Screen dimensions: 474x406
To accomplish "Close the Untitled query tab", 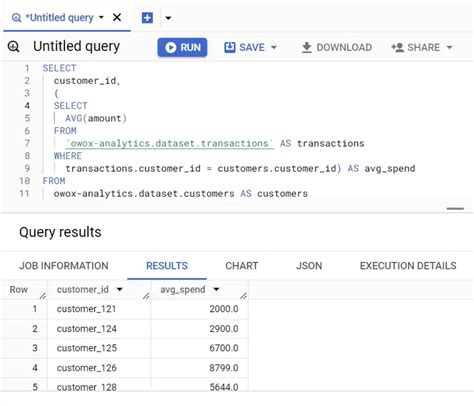I will point(117,17).
